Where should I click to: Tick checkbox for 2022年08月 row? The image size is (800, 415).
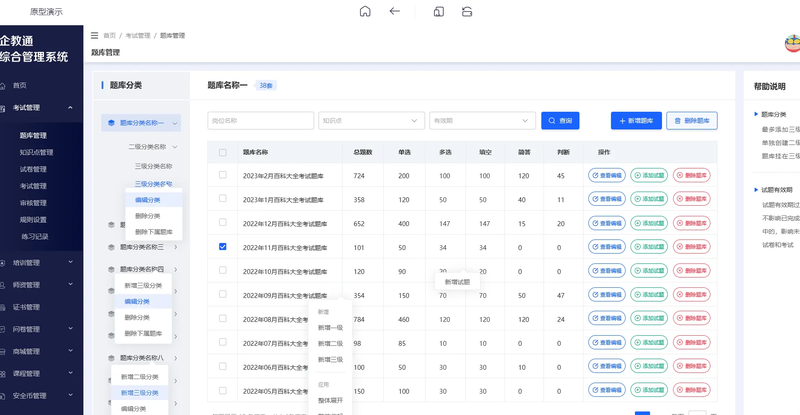pyautogui.click(x=222, y=318)
